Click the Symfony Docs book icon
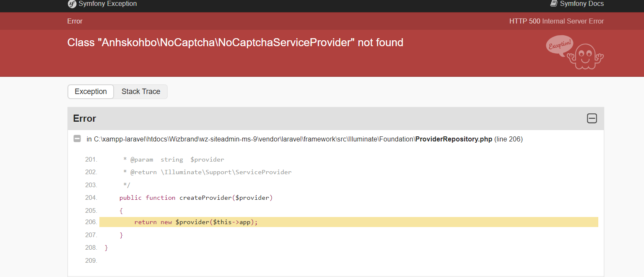The height and width of the screenshot is (277, 644). coord(554,4)
